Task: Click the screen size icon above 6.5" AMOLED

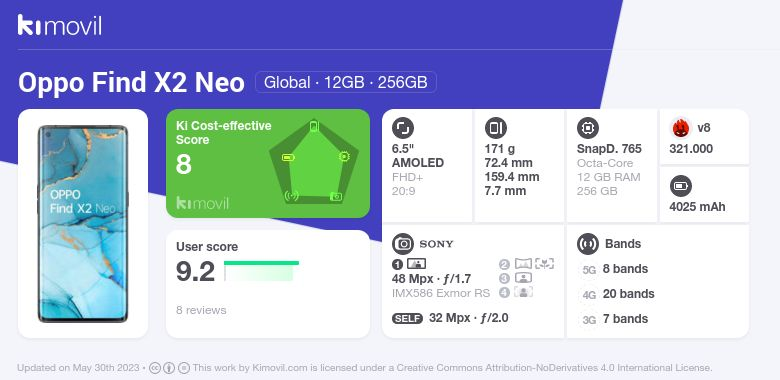Action: click(402, 128)
